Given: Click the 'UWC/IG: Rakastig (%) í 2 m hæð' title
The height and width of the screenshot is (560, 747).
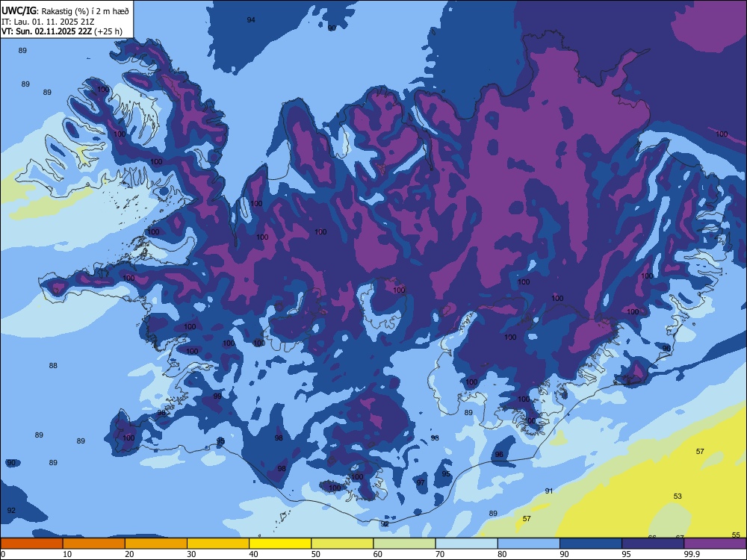Looking at the screenshot, I should pyautogui.click(x=65, y=10).
